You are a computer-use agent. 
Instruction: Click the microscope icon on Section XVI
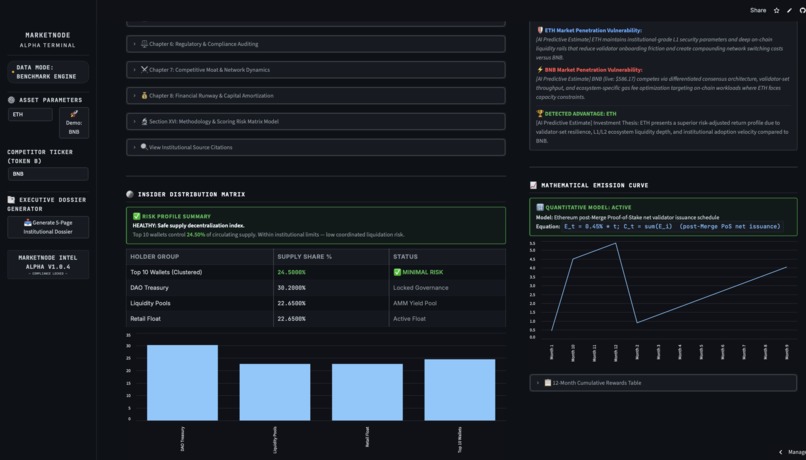[x=144, y=121]
